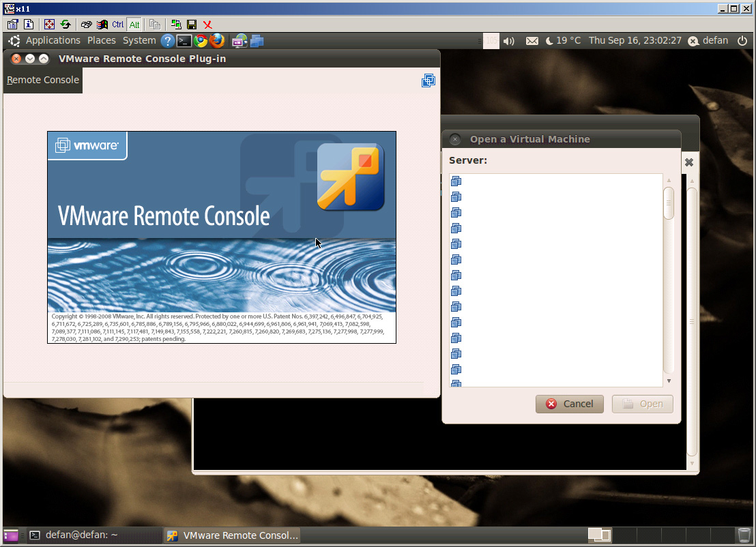This screenshot has height=547, width=756.
Task: Open the volume control applet
Action: [x=508, y=41]
